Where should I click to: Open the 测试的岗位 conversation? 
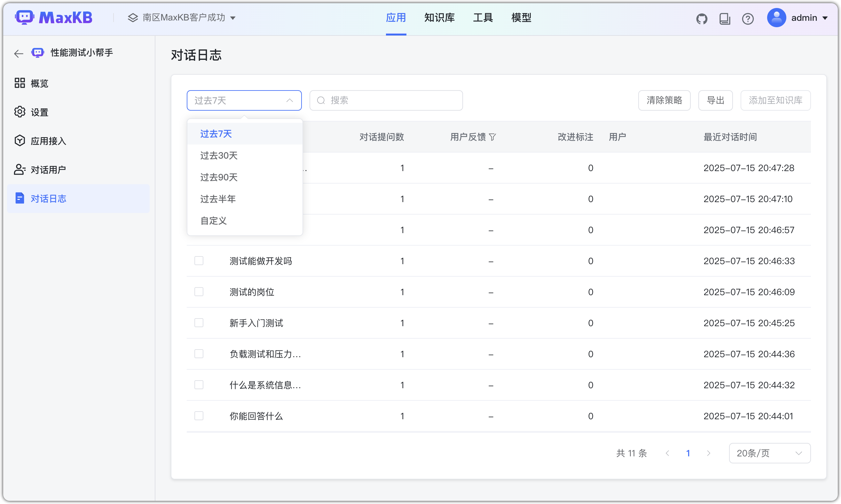252,292
